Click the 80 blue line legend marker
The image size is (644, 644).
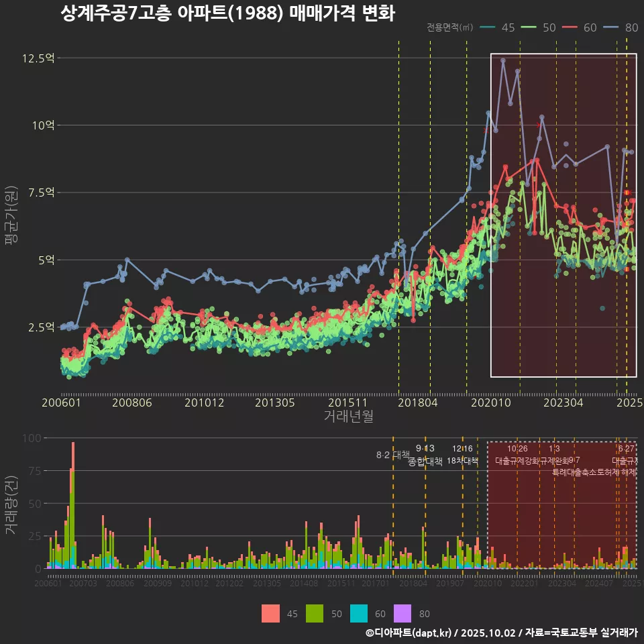pos(612,28)
